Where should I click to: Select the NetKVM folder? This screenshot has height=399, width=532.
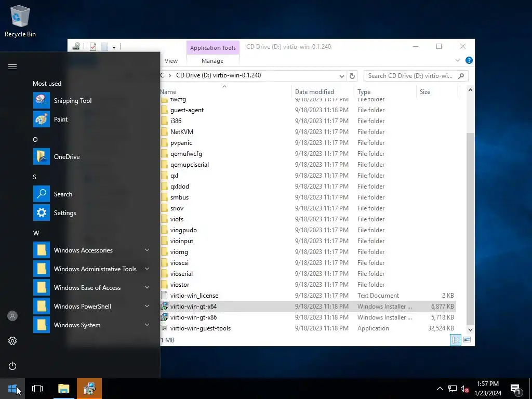pos(181,131)
